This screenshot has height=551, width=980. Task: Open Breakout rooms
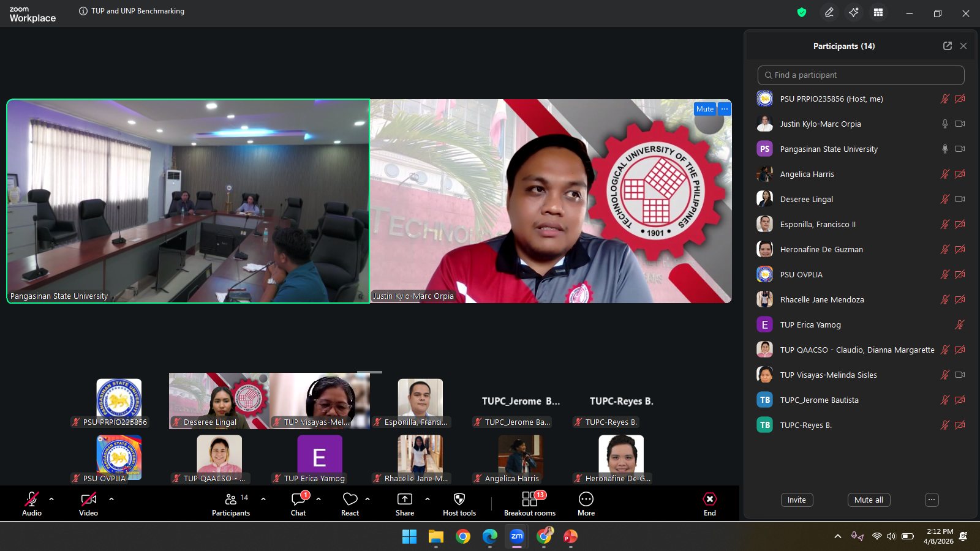pyautogui.click(x=529, y=504)
